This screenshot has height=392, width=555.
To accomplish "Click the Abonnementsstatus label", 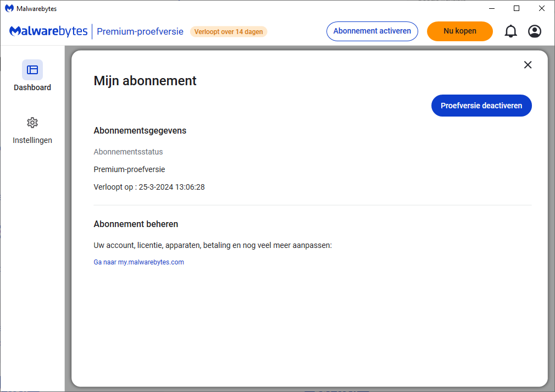I will (128, 152).
